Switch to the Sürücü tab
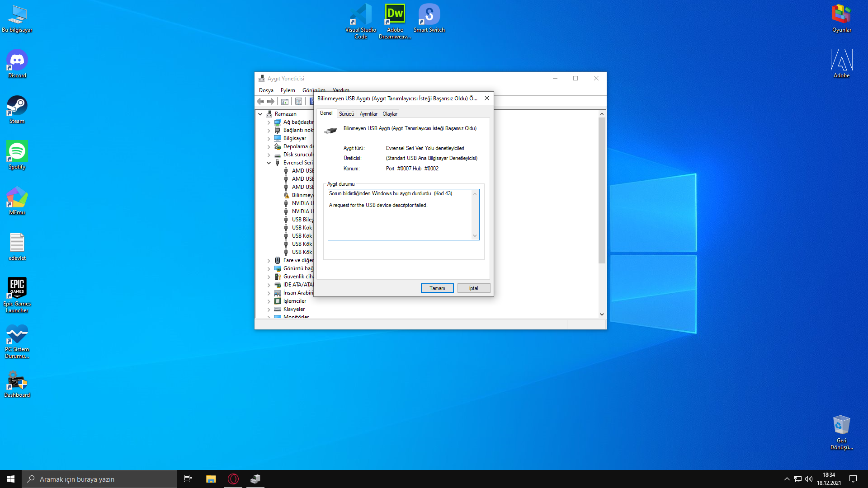Image resolution: width=868 pixels, height=488 pixels. pos(346,114)
